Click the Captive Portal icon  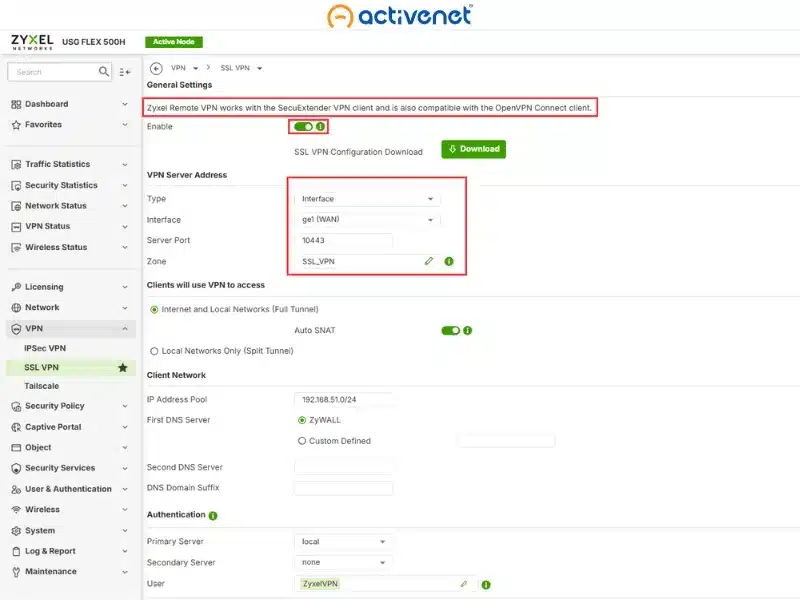(x=16, y=427)
